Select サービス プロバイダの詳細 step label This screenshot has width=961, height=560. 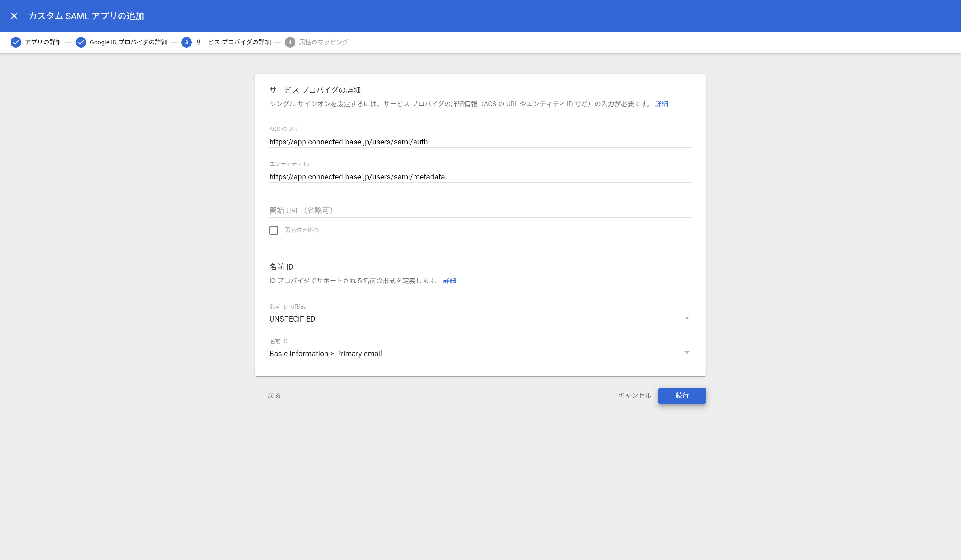[233, 42]
